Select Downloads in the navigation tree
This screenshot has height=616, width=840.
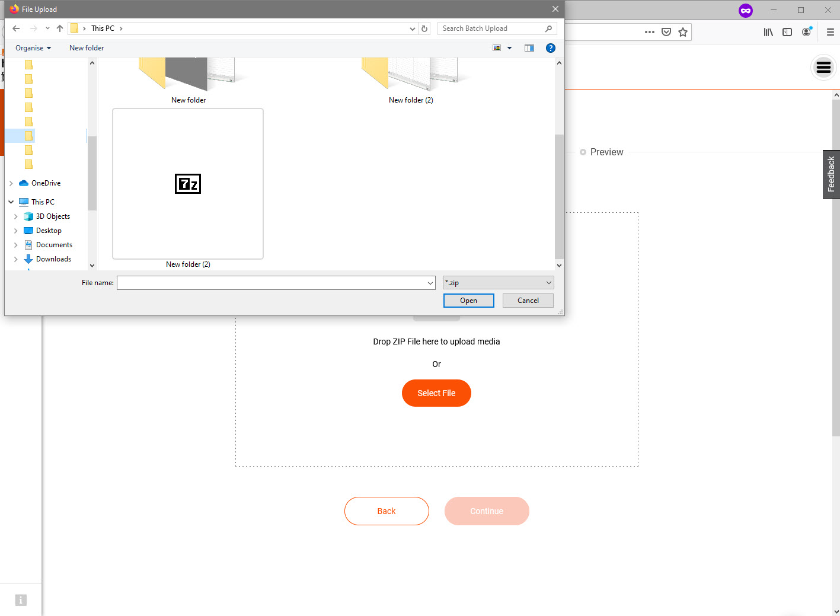[x=53, y=259]
